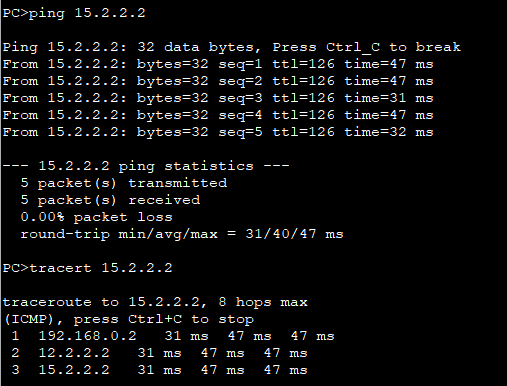This screenshot has width=507, height=386.
Task: Click the 'PC>ping 15.2.2.2' command line
Action: [x=74, y=13]
